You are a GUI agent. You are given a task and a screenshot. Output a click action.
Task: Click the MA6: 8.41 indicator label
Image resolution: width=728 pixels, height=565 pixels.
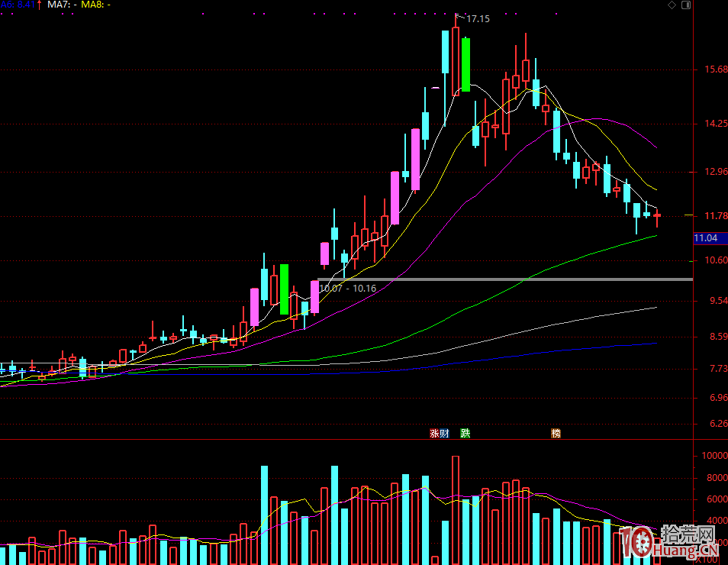click(18, 5)
